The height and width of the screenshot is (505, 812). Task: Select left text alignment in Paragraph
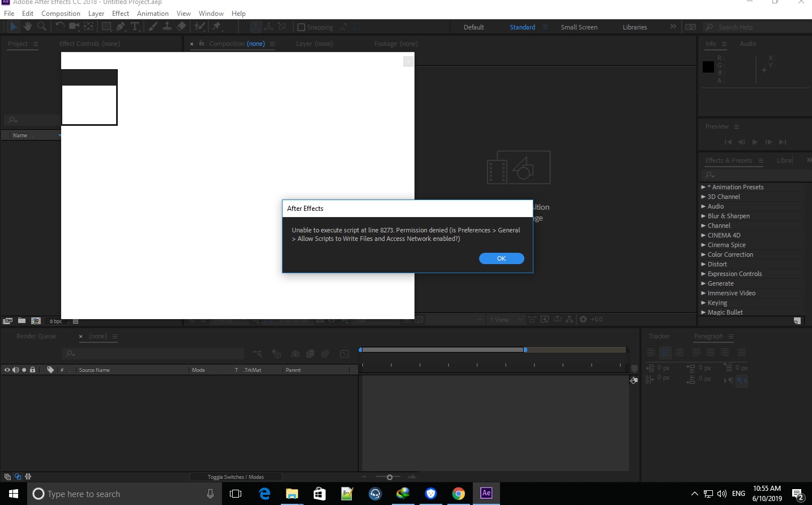point(651,353)
